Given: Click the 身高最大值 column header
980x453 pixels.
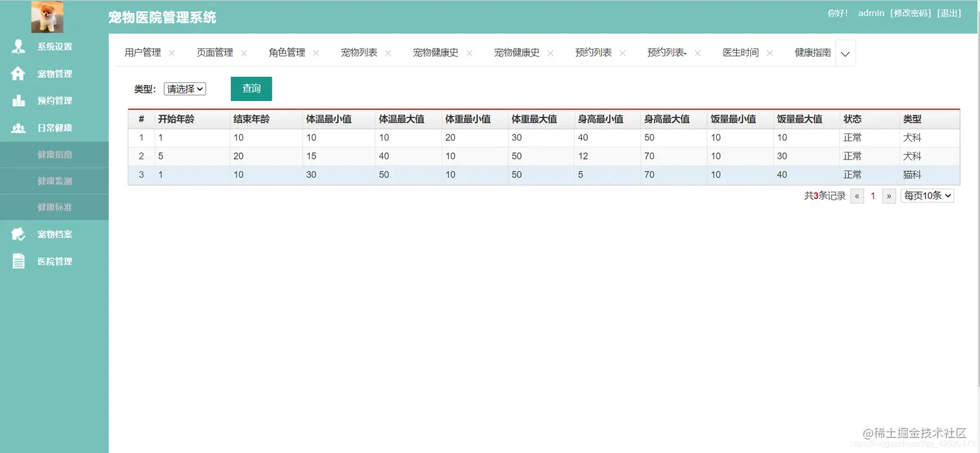Looking at the screenshot, I should point(673,119).
